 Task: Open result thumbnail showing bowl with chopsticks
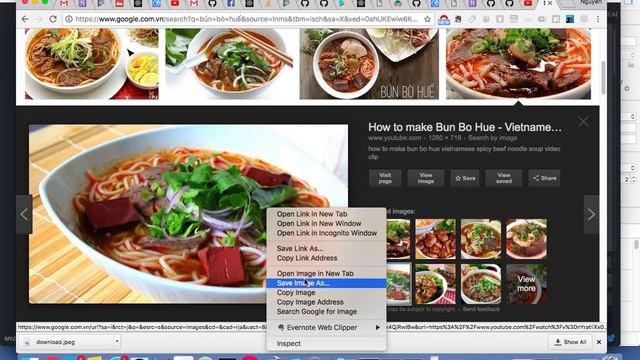coord(229,64)
